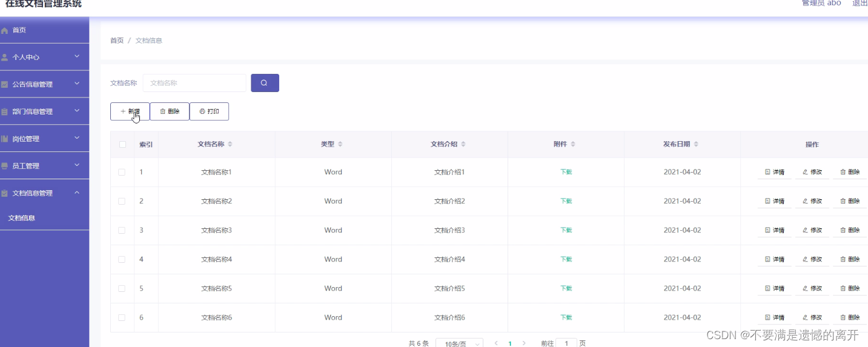The width and height of the screenshot is (868, 347).
Task: Check the box for row 文档名称5
Action: pyautogui.click(x=122, y=288)
